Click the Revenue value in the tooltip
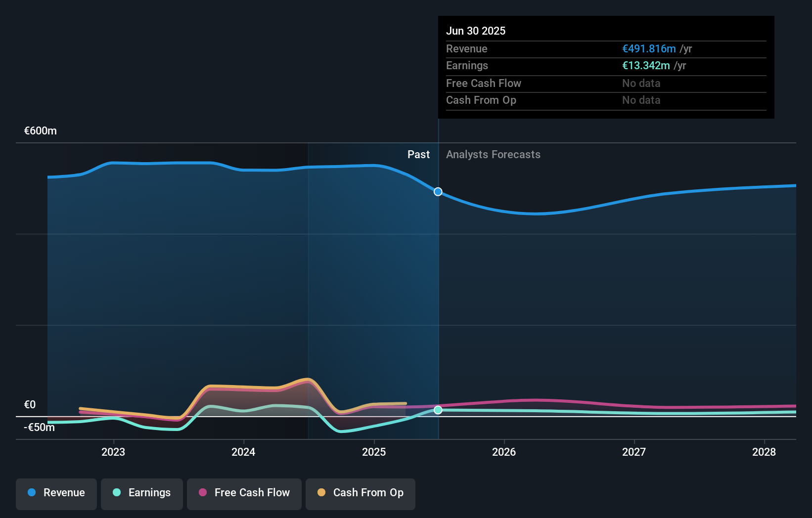This screenshot has height=518, width=812. coord(649,49)
